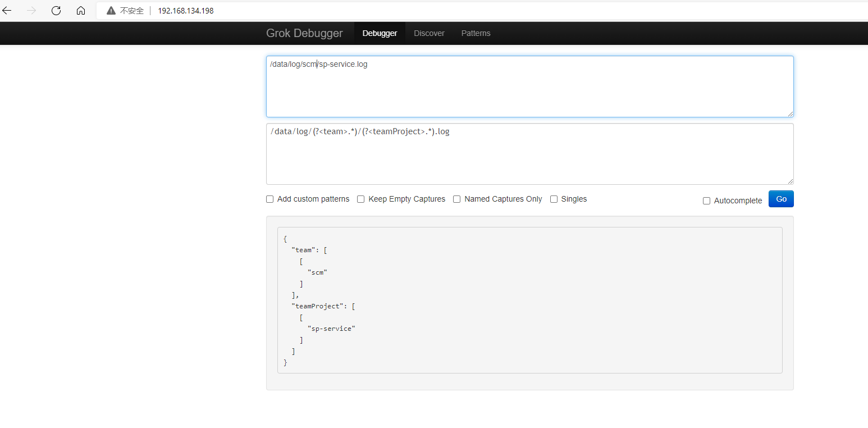Enable Add custom patterns checkbox

coord(270,199)
